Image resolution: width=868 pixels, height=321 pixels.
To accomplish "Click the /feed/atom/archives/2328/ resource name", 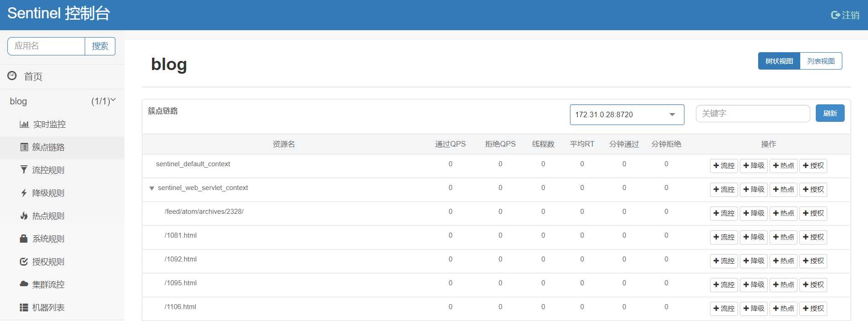I will tap(204, 212).
